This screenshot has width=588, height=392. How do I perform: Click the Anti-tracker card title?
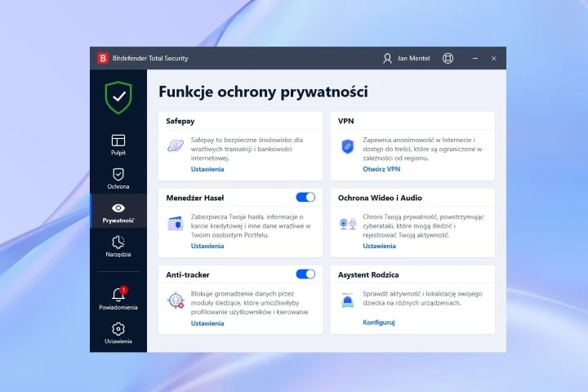[188, 275]
